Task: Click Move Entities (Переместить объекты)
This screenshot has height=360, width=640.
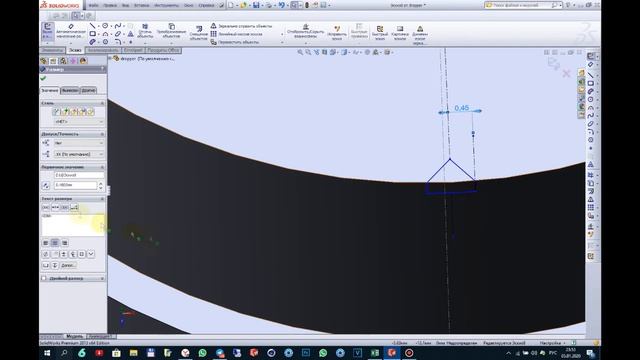Action: 235,42
